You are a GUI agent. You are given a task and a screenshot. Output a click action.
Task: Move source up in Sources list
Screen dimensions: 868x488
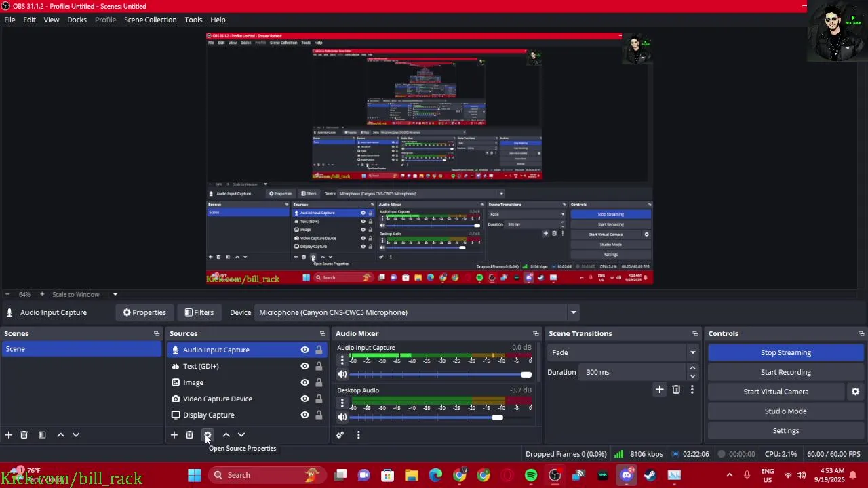tap(226, 434)
